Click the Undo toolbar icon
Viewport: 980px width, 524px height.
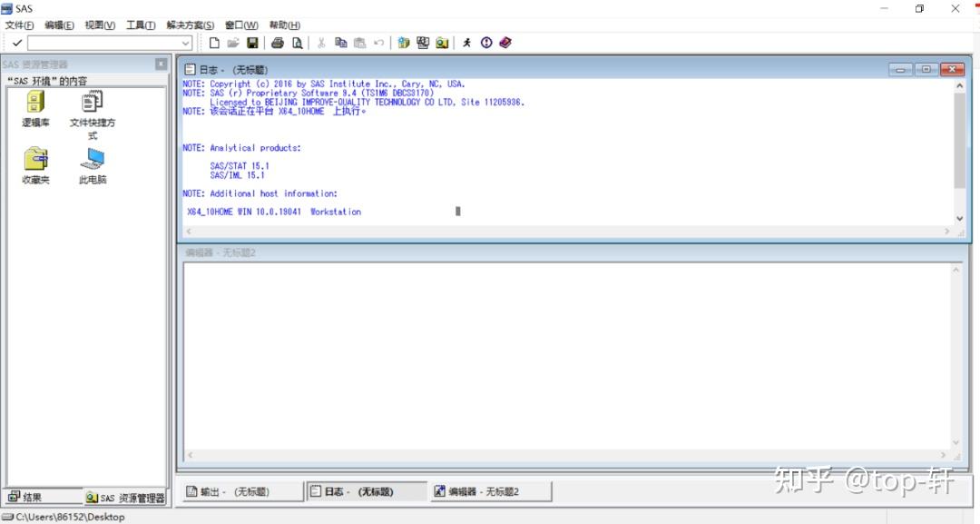click(378, 43)
